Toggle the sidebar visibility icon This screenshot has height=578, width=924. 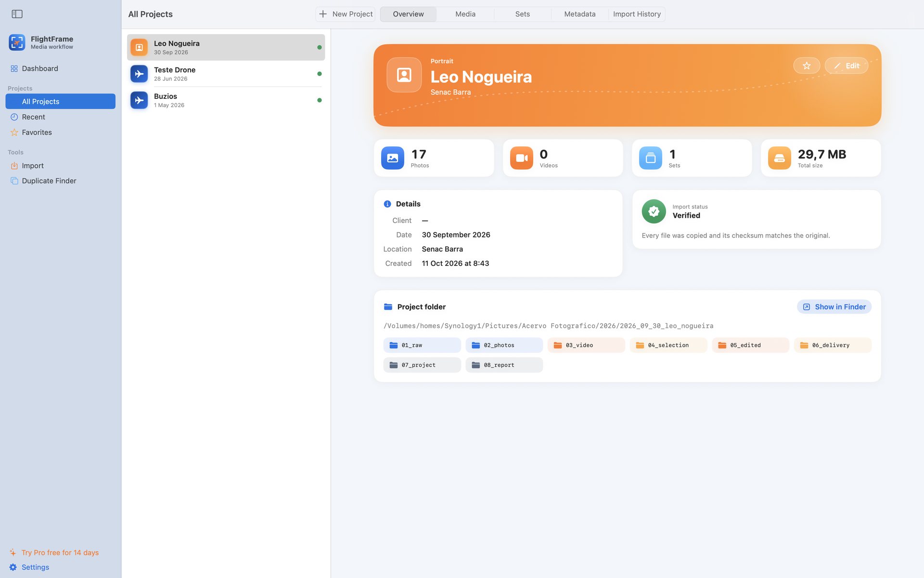(17, 14)
